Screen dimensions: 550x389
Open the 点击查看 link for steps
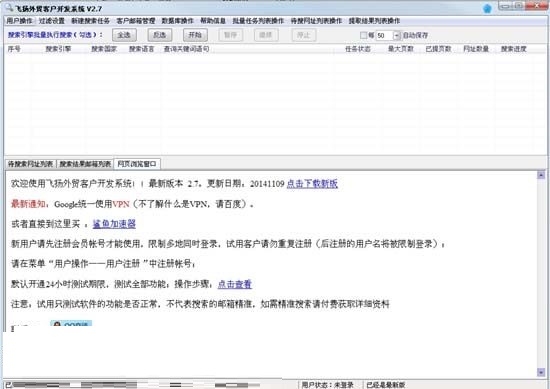pos(235,284)
